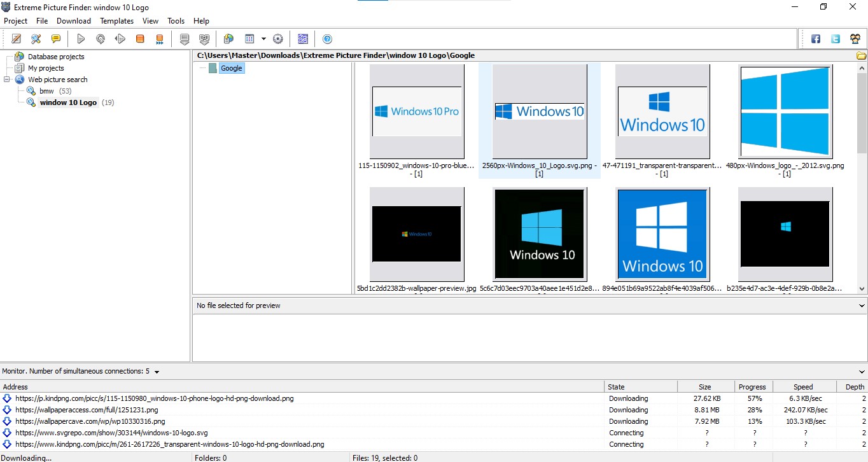
Task: Select the window 10 Logo project
Action: 68,102
